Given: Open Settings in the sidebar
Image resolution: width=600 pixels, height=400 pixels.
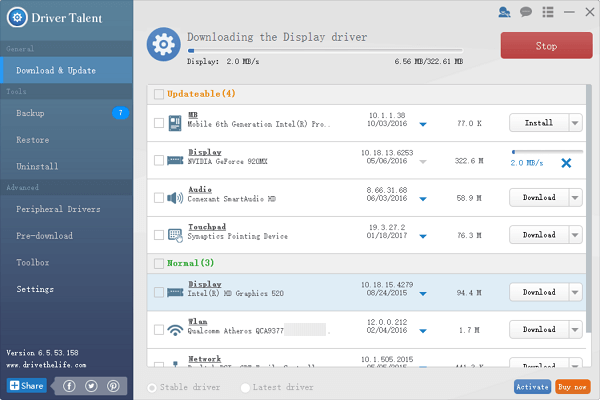Looking at the screenshot, I should pyautogui.click(x=67, y=289).
